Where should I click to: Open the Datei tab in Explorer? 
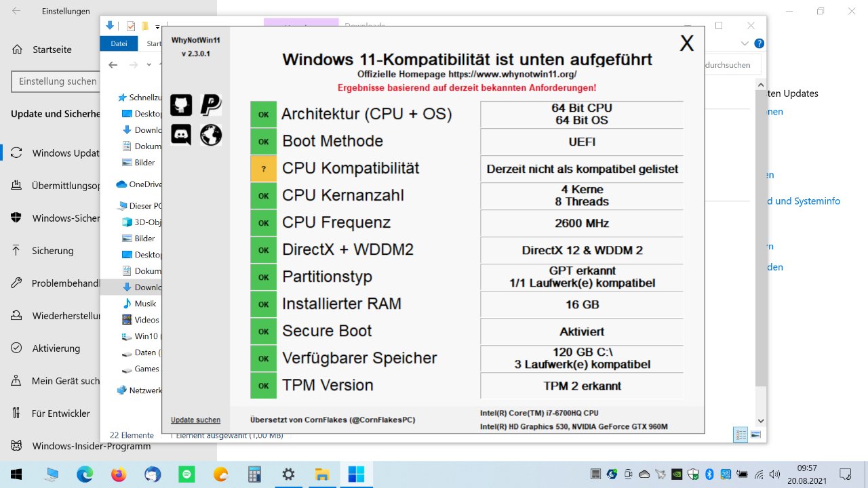coord(119,44)
